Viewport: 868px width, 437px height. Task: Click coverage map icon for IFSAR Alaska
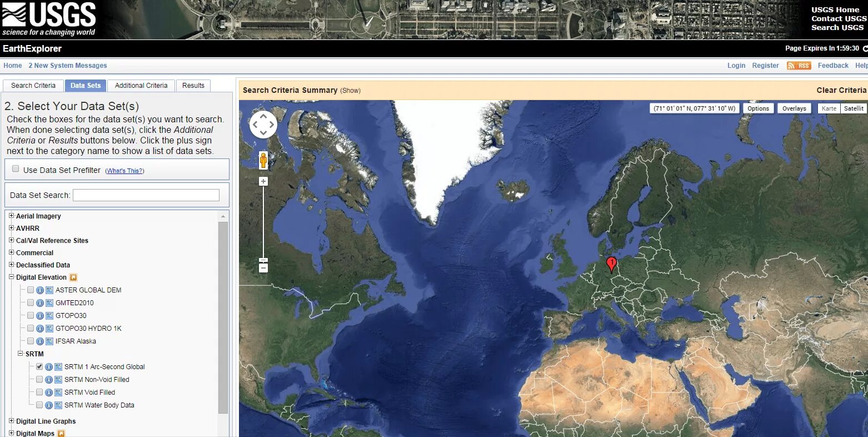tap(49, 341)
